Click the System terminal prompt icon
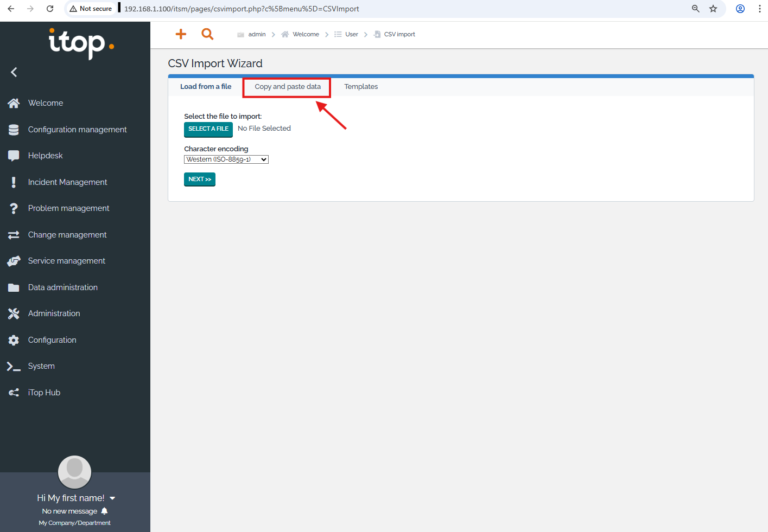Screen dimensions: 768x532 tap(14, 366)
